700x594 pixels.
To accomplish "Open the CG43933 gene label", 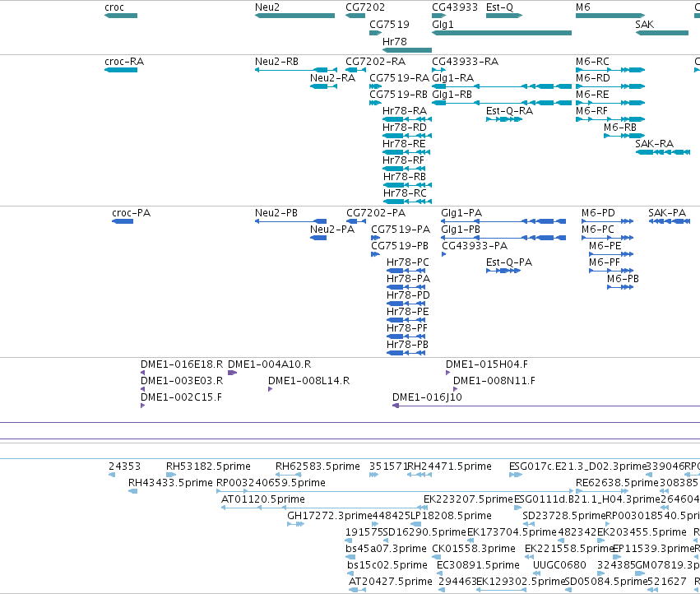I will [x=454, y=7].
